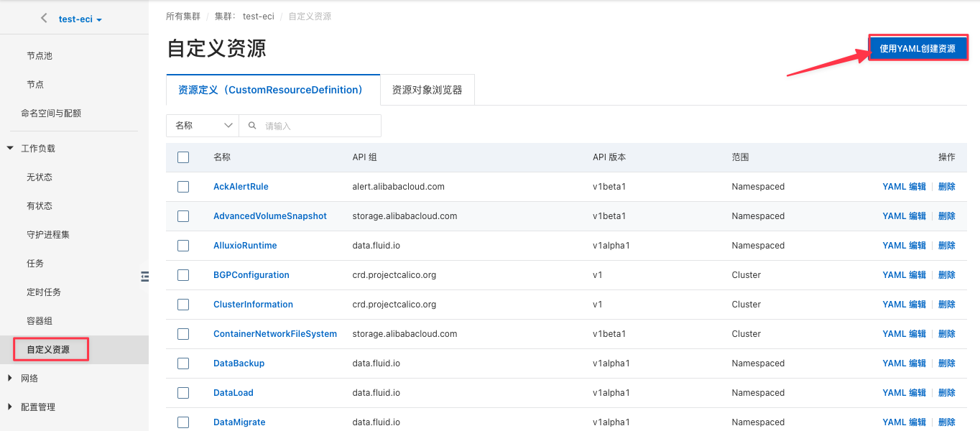Image resolution: width=980 pixels, height=431 pixels.
Task: Check the checkbox for AckAlertRule row
Action: click(183, 187)
